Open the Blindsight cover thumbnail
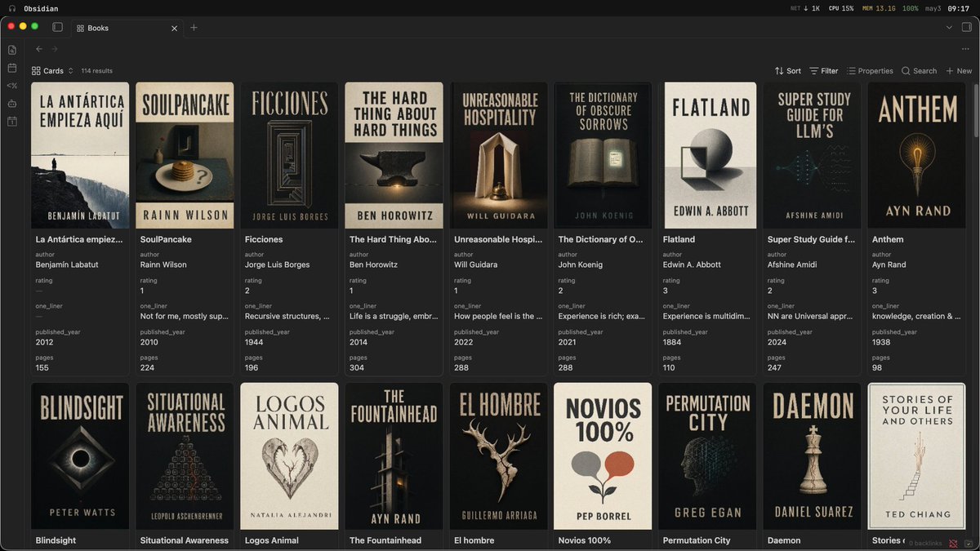 pos(80,456)
